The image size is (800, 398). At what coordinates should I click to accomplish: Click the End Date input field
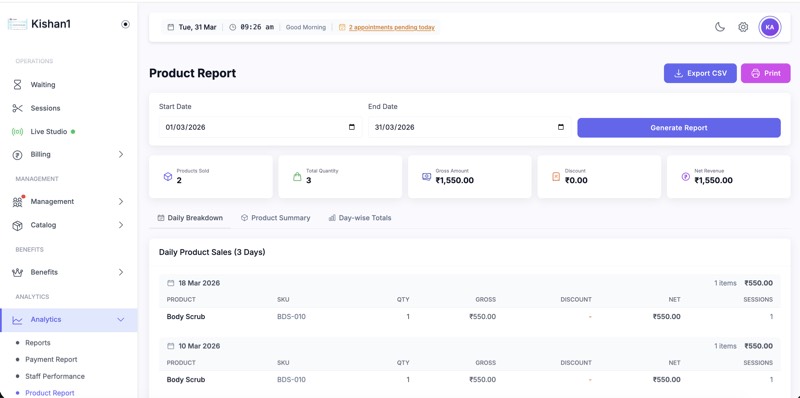pyautogui.click(x=469, y=127)
